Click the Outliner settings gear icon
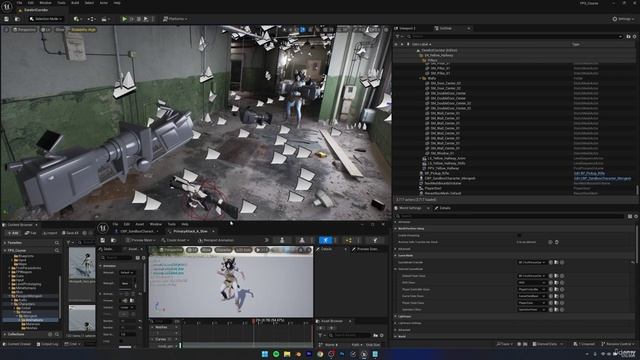The image size is (640, 360). click(x=635, y=36)
